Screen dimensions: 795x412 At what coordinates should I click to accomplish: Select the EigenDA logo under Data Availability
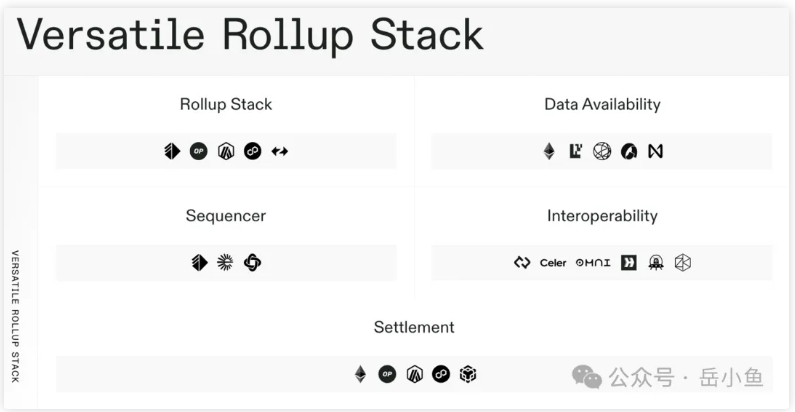pos(575,151)
